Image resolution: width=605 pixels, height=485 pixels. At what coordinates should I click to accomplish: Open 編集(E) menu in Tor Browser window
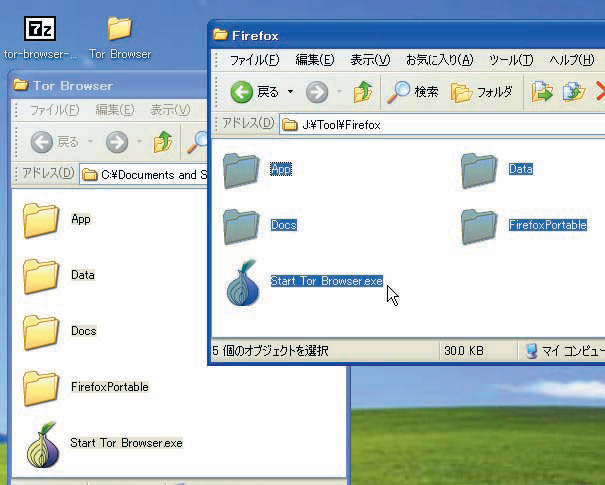coord(115,110)
